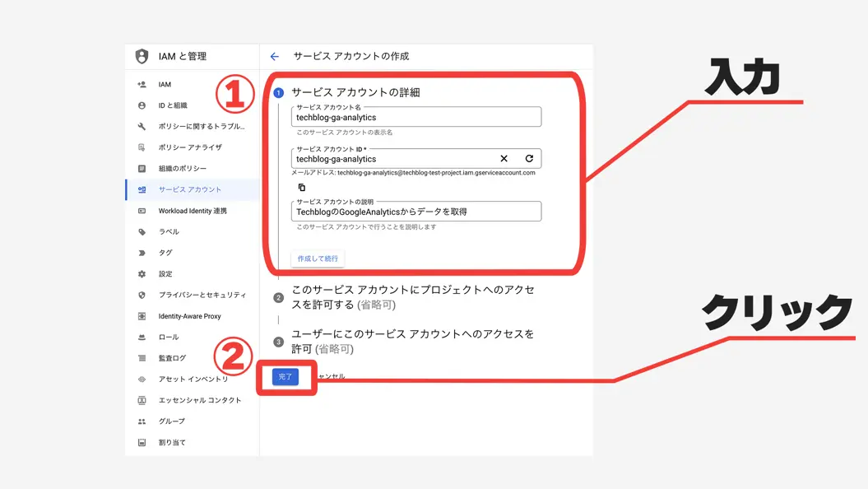
Task: Click the キャンセル button
Action: coord(331,376)
